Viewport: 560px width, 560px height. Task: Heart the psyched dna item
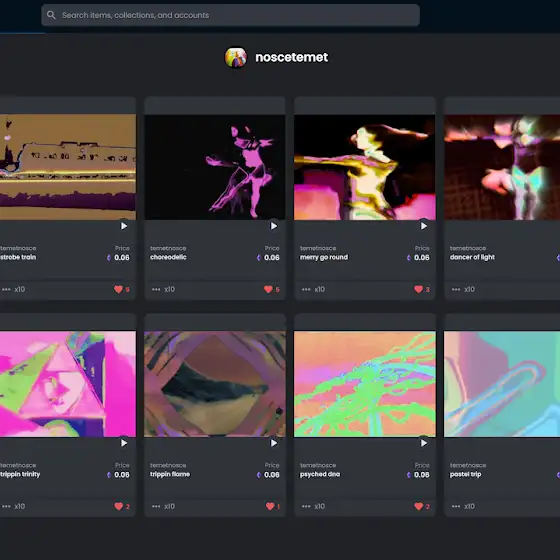pyautogui.click(x=418, y=506)
